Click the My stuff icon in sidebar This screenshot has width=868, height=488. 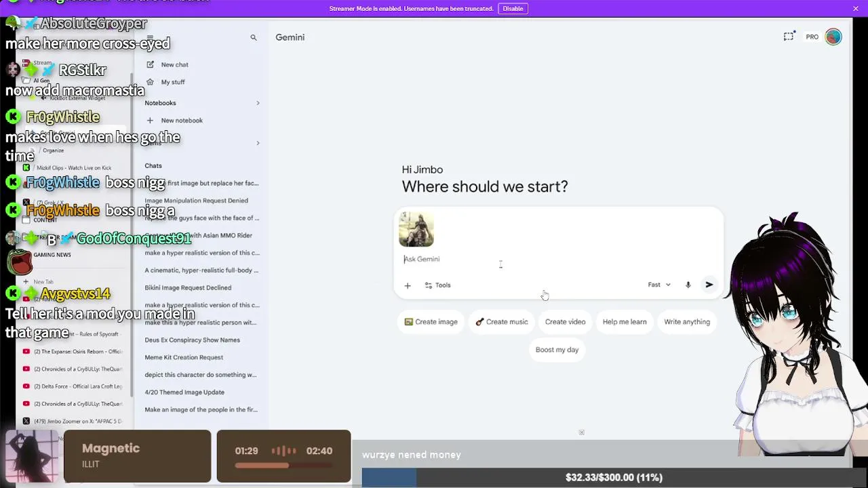[x=150, y=82]
